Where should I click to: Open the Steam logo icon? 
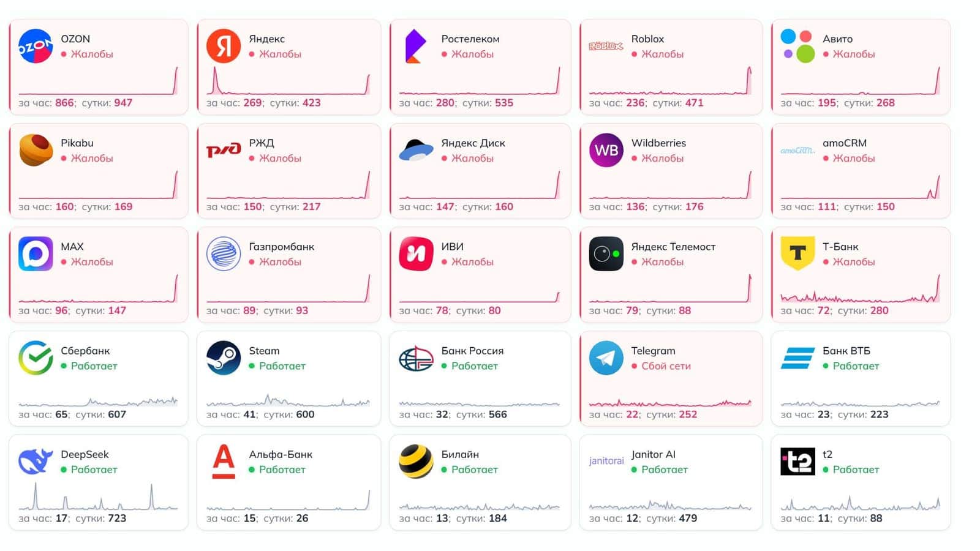tap(224, 358)
